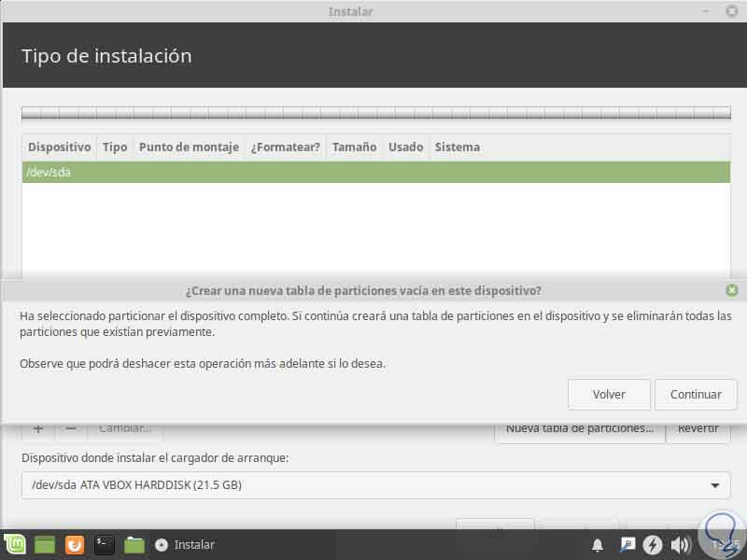747x560 pixels.
Task: Click the show desktop green icon
Action: click(x=45, y=544)
